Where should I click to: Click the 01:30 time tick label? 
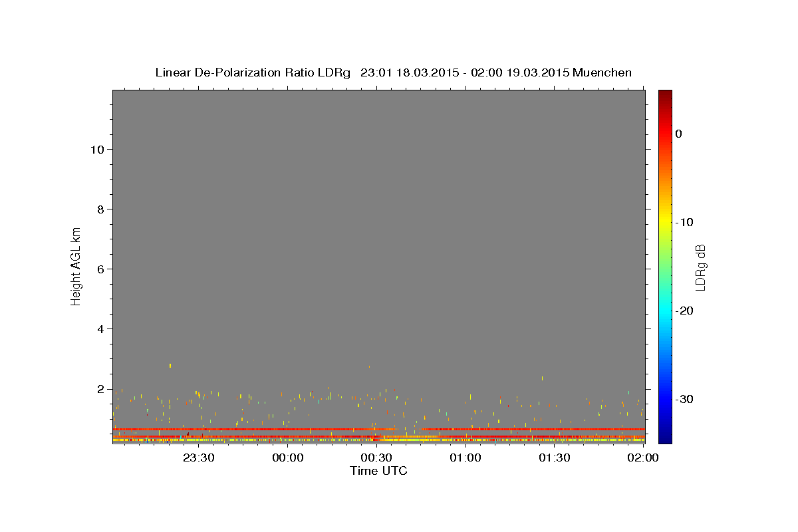pos(554,458)
